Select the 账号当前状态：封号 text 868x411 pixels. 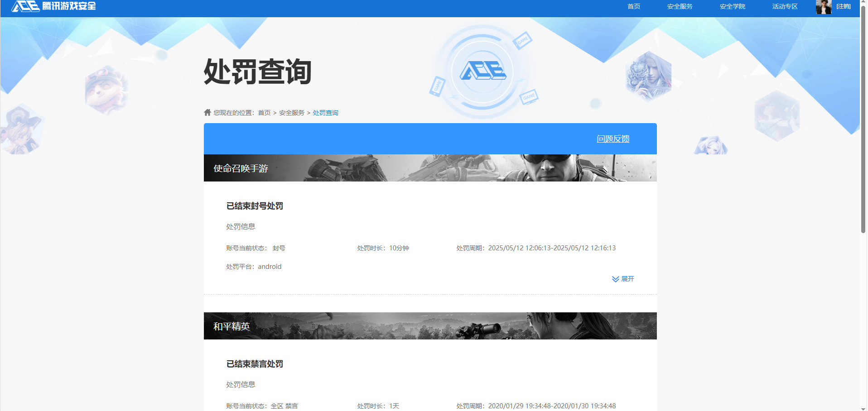(256, 248)
